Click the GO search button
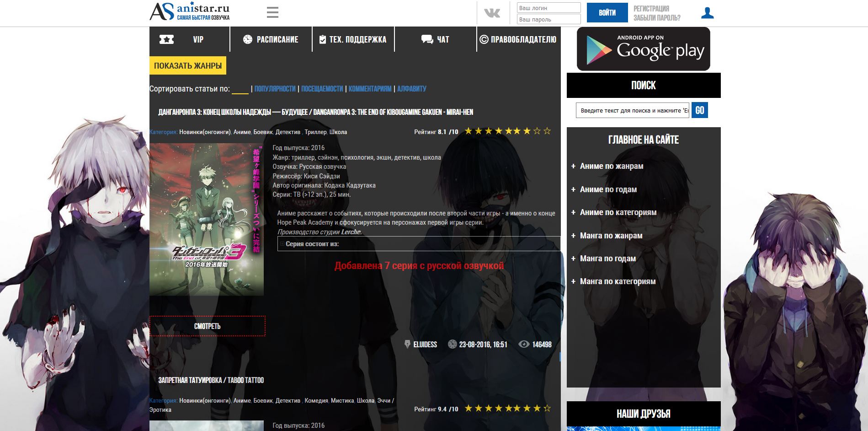Image resolution: width=868 pixels, height=431 pixels. pos(699,110)
